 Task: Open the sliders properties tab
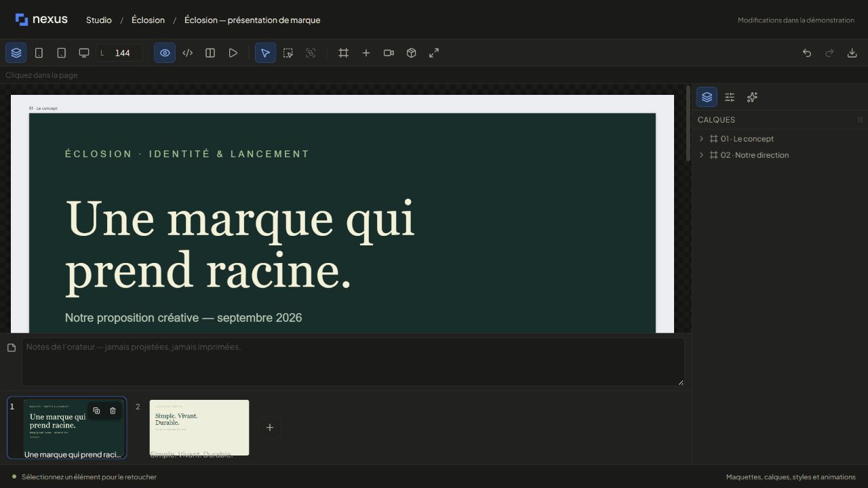[730, 97]
